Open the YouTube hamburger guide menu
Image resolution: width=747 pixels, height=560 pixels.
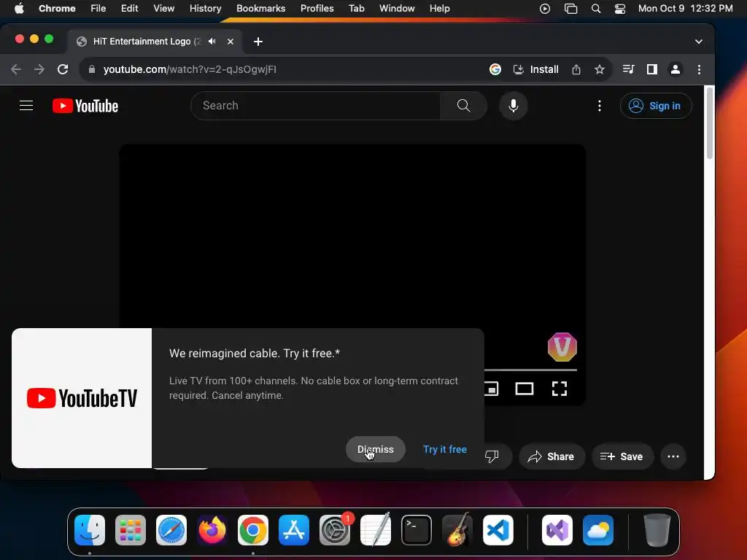coord(26,106)
